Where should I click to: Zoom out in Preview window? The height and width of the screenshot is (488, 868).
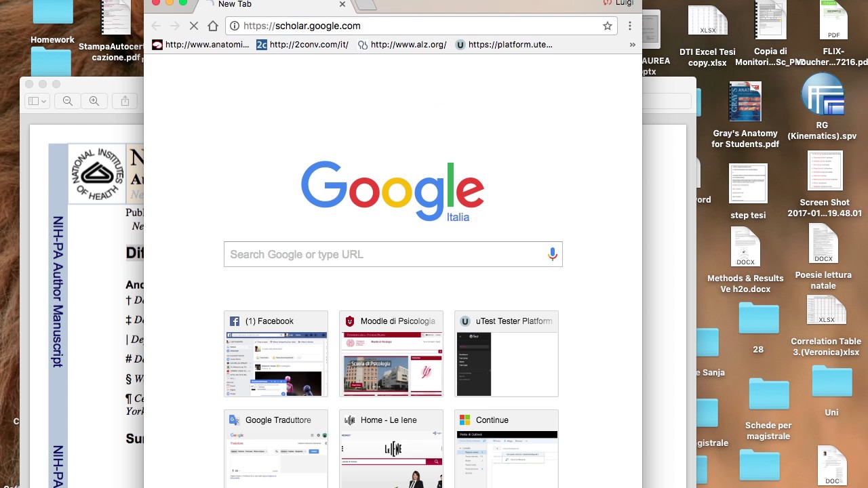coord(68,101)
